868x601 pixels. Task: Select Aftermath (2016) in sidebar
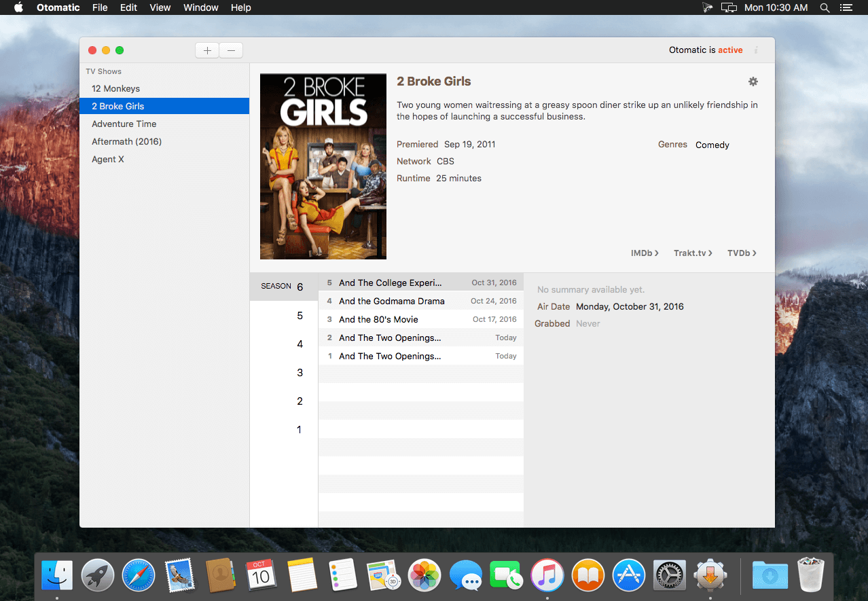164,141
